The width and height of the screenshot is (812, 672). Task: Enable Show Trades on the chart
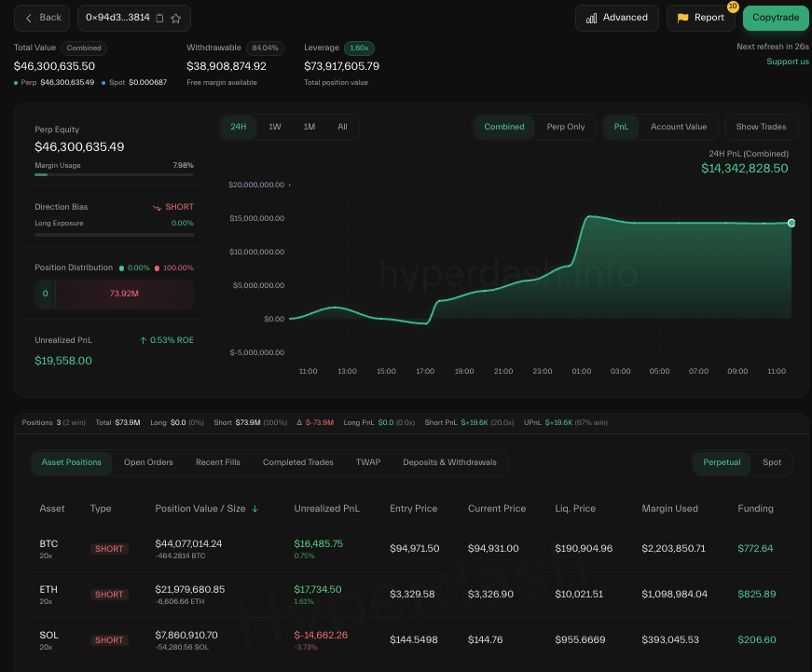(761, 127)
